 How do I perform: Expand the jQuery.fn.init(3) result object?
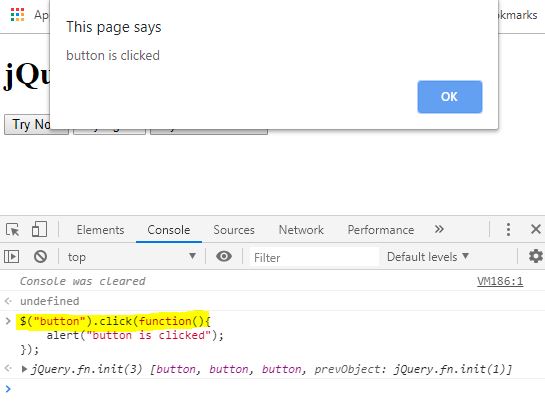[x=24, y=369]
